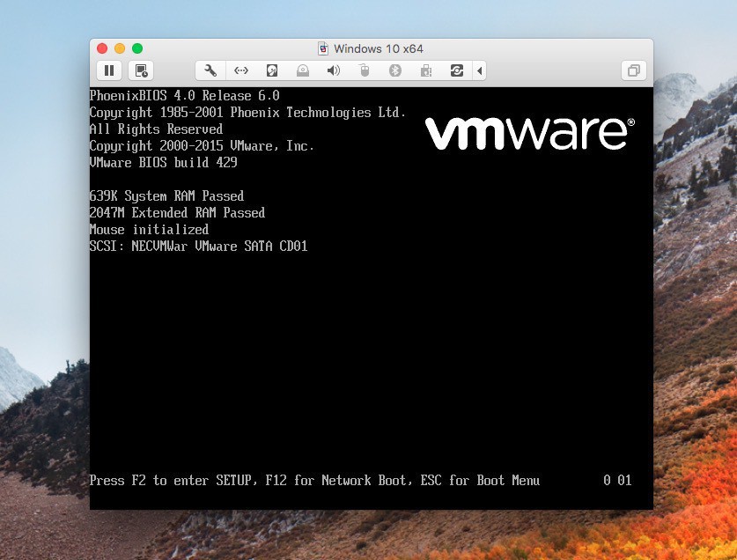Click the Bluetooth device icon
Screen dimensions: 737x560
pyautogui.click(x=394, y=70)
